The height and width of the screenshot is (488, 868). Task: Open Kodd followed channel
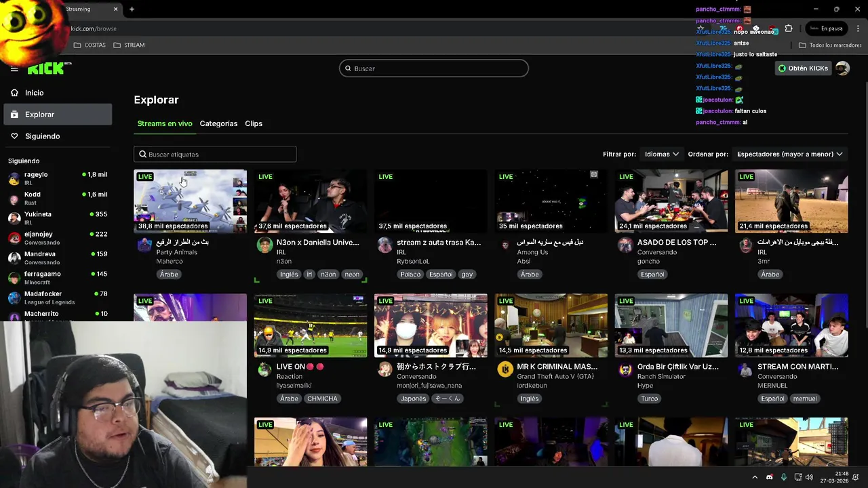click(x=58, y=198)
